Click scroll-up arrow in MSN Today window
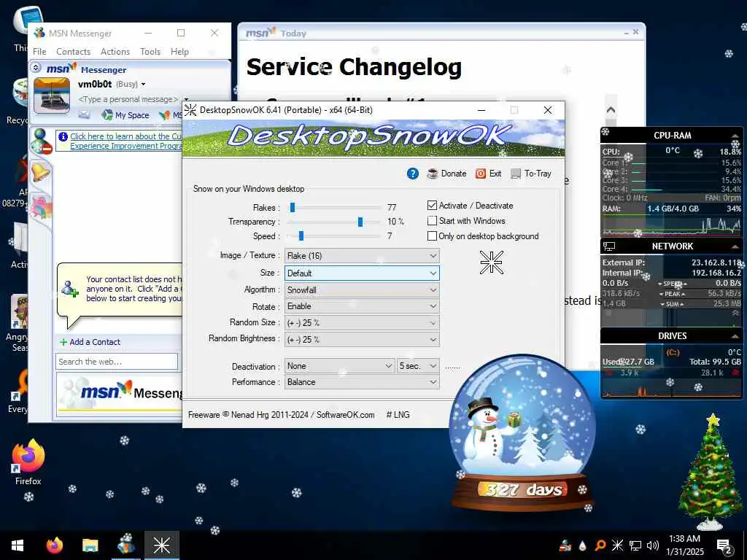Screen dimensions: 747x560 (611, 109)
